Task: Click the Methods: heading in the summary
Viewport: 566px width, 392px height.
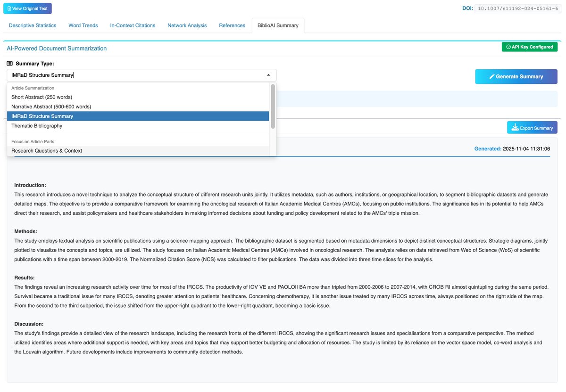Action: pyautogui.click(x=26, y=231)
